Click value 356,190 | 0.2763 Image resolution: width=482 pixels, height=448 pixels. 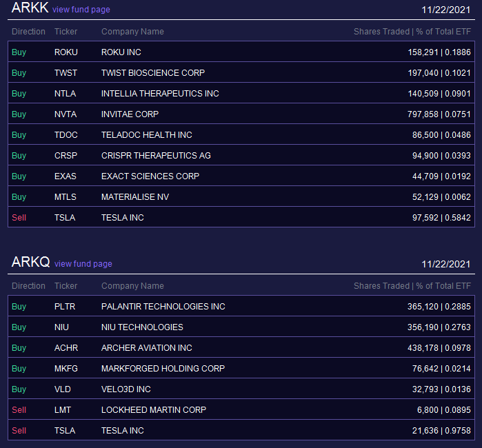[x=439, y=327]
